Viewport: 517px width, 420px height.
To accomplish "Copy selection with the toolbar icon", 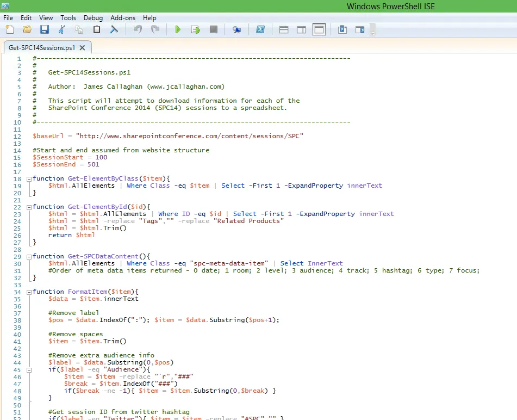I will pyautogui.click(x=79, y=29).
